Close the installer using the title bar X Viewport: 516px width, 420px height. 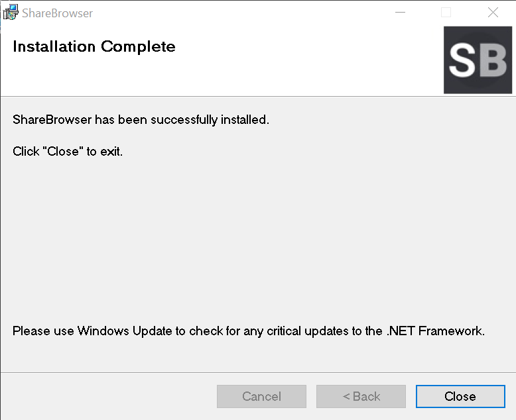[493, 13]
